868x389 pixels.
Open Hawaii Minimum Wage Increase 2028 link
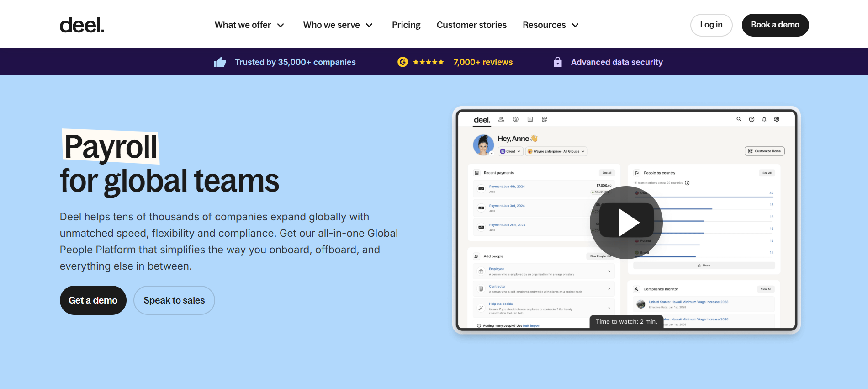tap(688, 302)
